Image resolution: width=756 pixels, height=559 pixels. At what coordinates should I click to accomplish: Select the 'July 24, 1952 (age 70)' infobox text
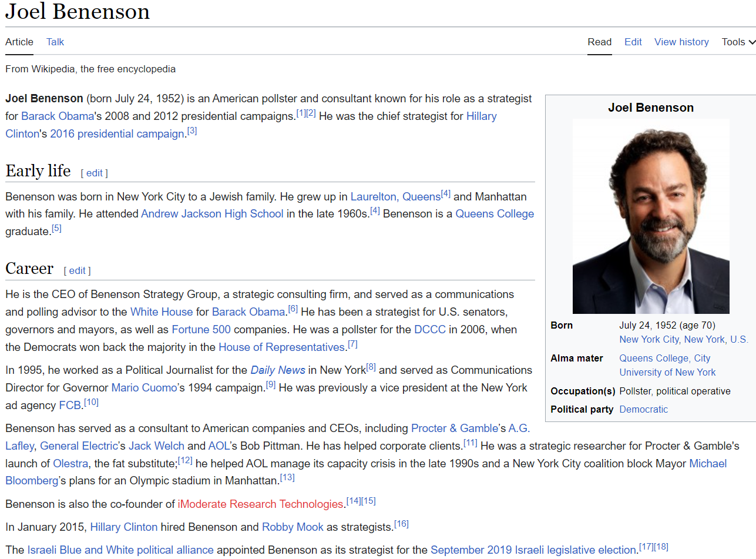pos(667,325)
